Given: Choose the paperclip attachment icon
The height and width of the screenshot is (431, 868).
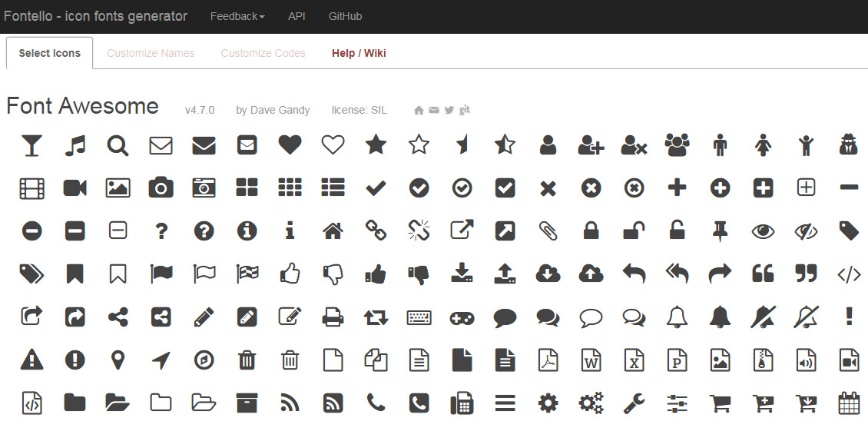Looking at the screenshot, I should [548, 230].
